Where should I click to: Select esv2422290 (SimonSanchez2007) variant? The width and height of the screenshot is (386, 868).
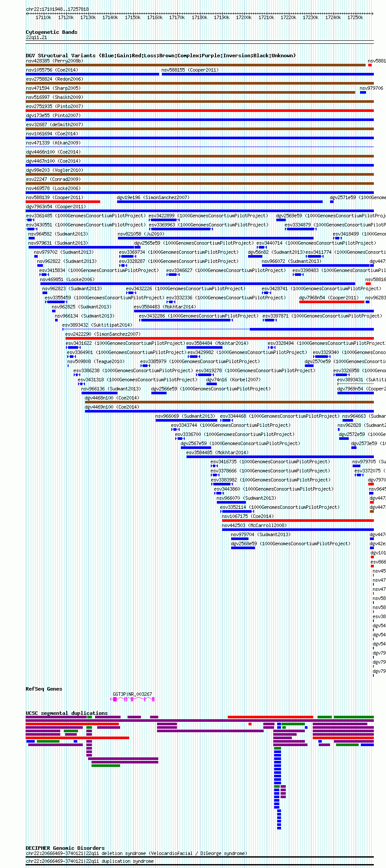[103, 334]
